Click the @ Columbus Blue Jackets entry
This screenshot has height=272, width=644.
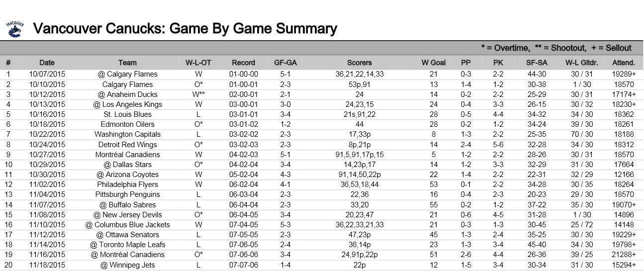127,225
